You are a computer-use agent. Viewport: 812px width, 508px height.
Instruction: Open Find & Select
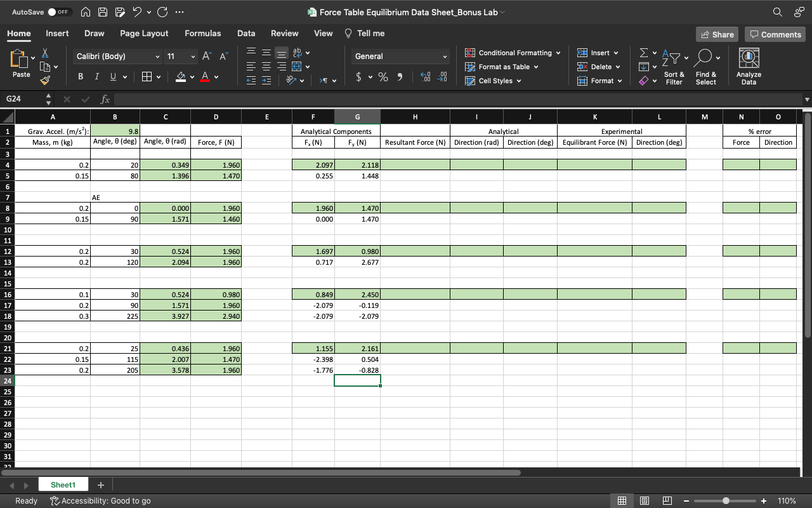click(705, 65)
